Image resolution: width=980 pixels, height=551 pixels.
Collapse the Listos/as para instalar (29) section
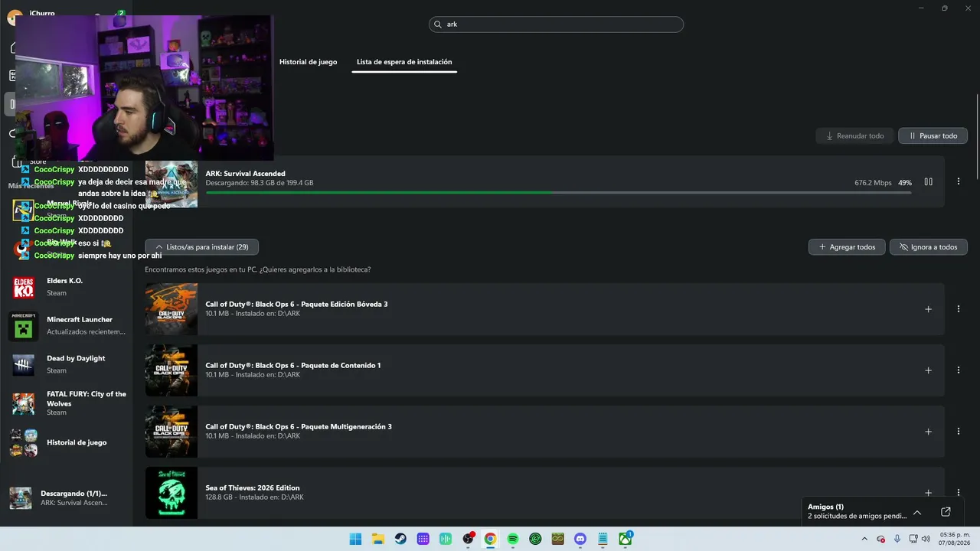click(x=202, y=247)
